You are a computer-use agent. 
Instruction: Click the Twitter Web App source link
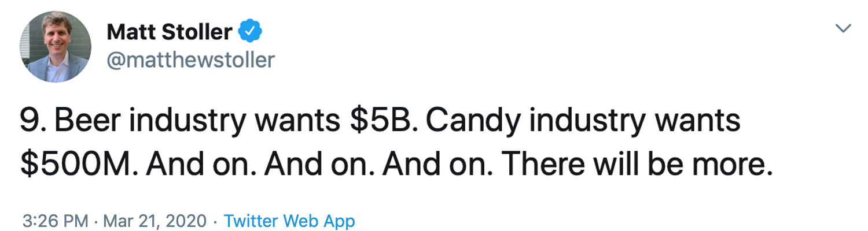[289, 221]
